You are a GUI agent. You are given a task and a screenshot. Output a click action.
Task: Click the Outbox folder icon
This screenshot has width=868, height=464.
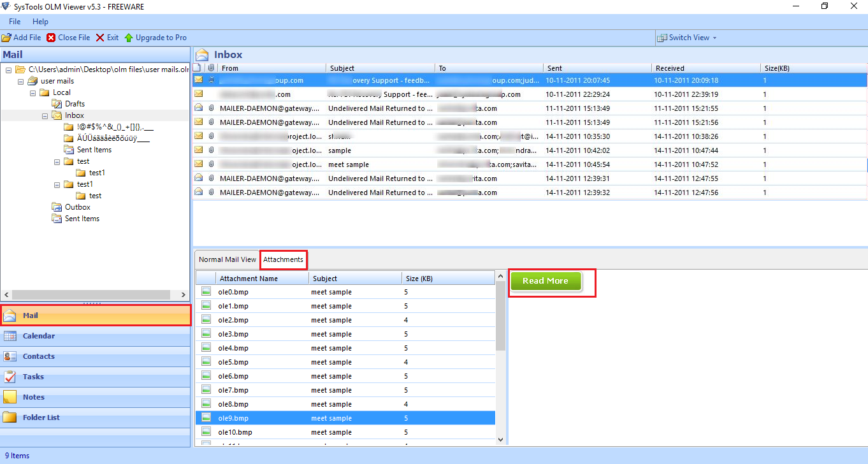click(x=57, y=207)
